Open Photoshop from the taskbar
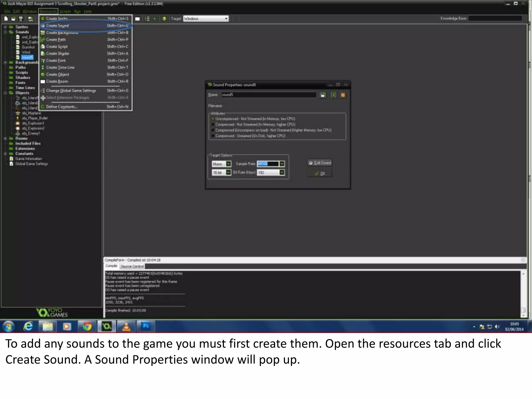 (146, 326)
